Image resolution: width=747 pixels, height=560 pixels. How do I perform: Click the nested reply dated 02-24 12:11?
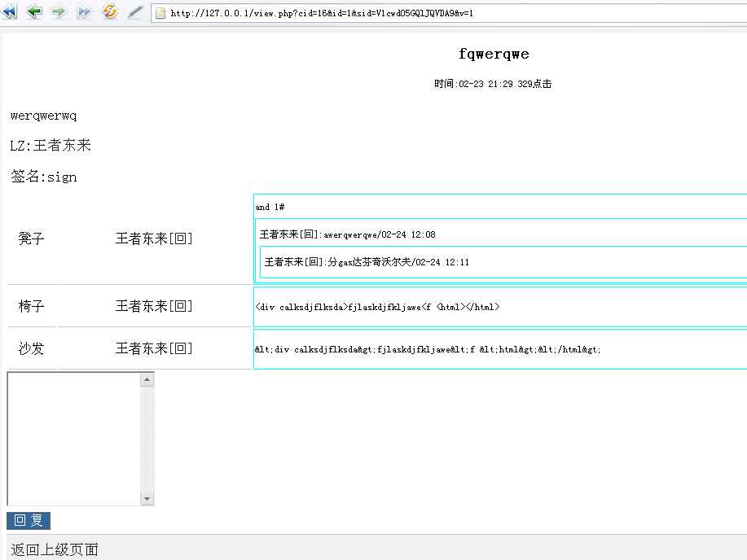[367, 262]
